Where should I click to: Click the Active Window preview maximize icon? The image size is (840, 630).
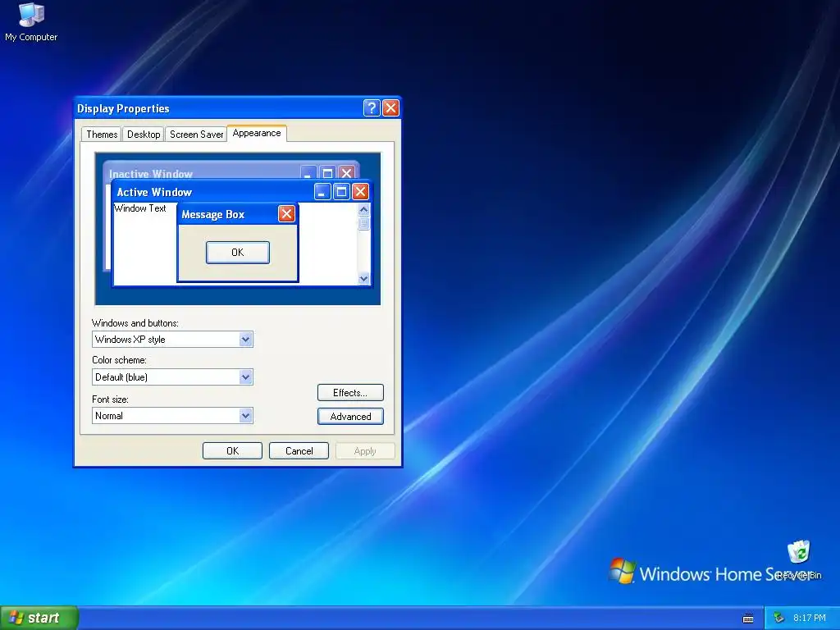point(341,191)
